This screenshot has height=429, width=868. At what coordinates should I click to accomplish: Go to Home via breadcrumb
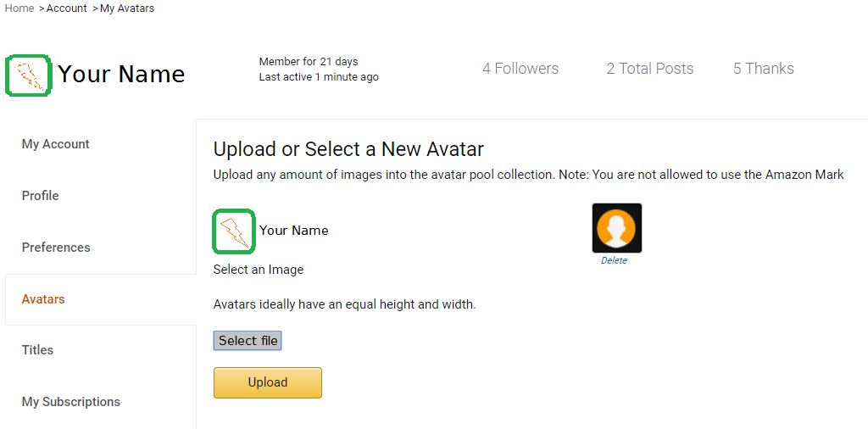pos(19,8)
